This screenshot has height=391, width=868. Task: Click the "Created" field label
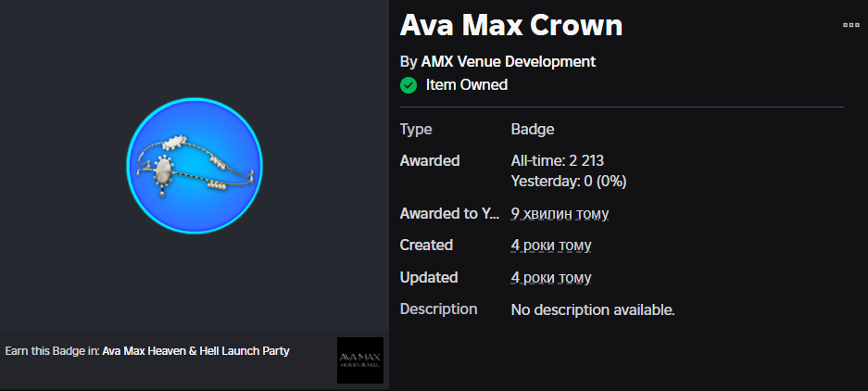[426, 246]
